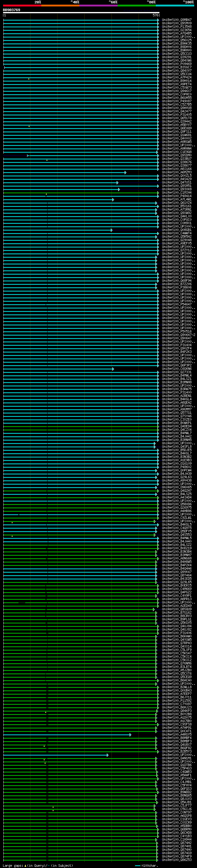Select UniRef100_P48414 label

tap(177, 196)
